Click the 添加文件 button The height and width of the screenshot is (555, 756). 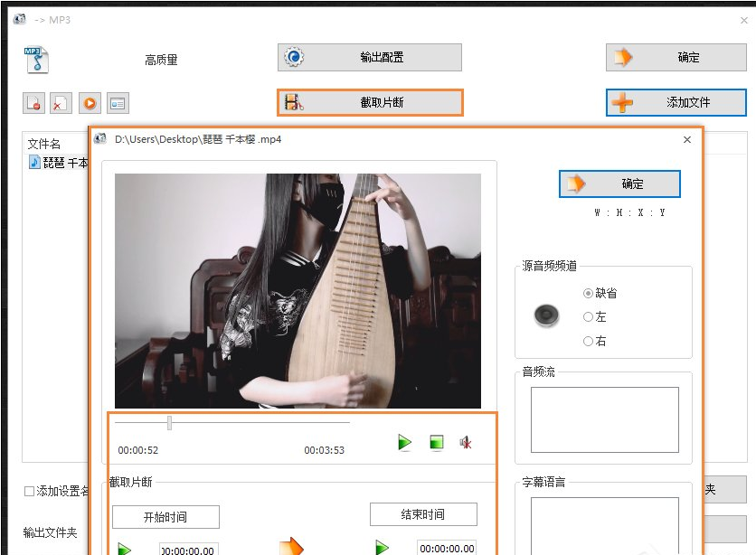point(678,102)
